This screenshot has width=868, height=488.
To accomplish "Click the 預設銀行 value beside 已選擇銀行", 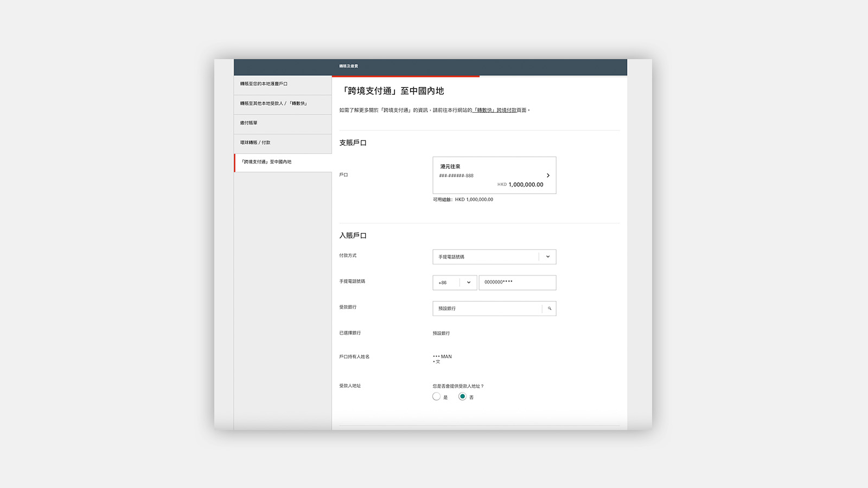I will (x=441, y=333).
